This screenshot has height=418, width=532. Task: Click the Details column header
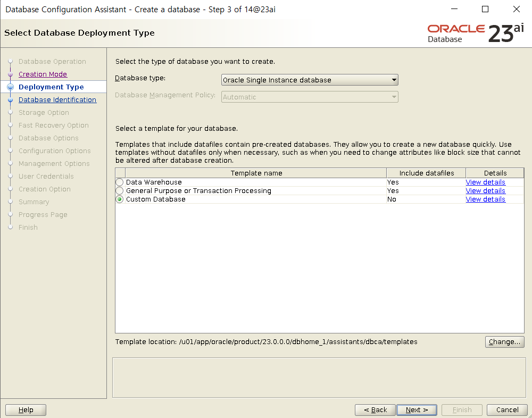click(x=495, y=173)
